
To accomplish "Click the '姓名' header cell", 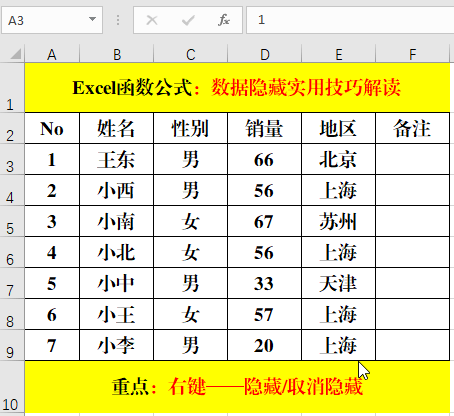I will coord(116,128).
